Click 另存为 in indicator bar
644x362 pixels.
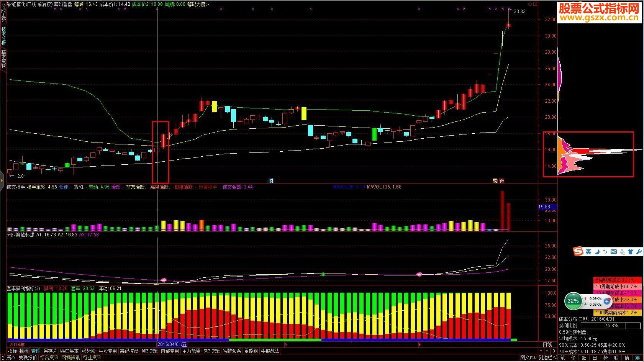point(50,351)
